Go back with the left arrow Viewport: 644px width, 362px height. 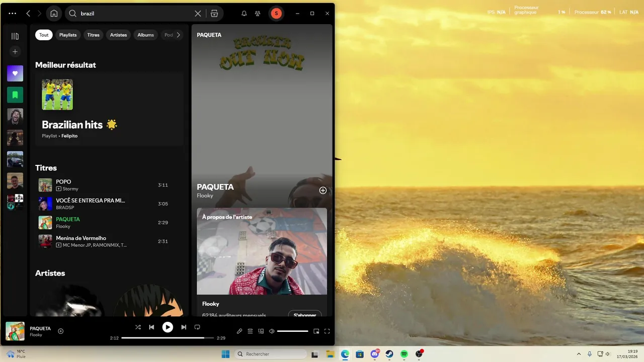click(28, 14)
